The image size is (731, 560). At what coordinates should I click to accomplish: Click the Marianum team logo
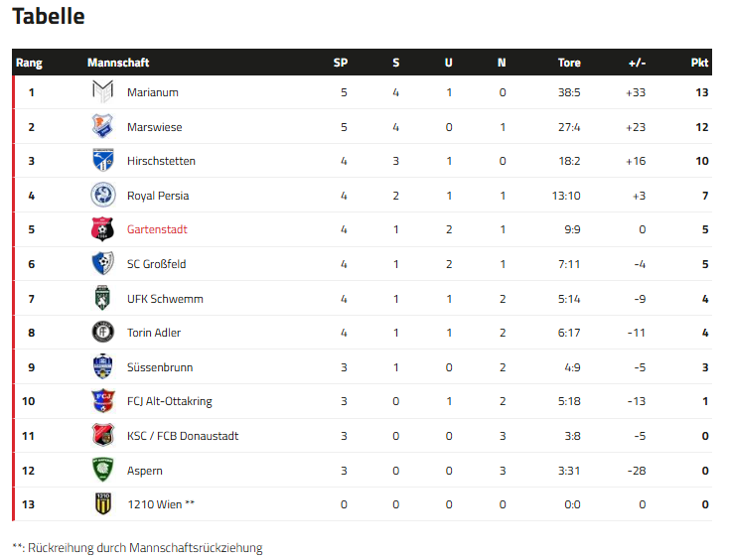103,92
